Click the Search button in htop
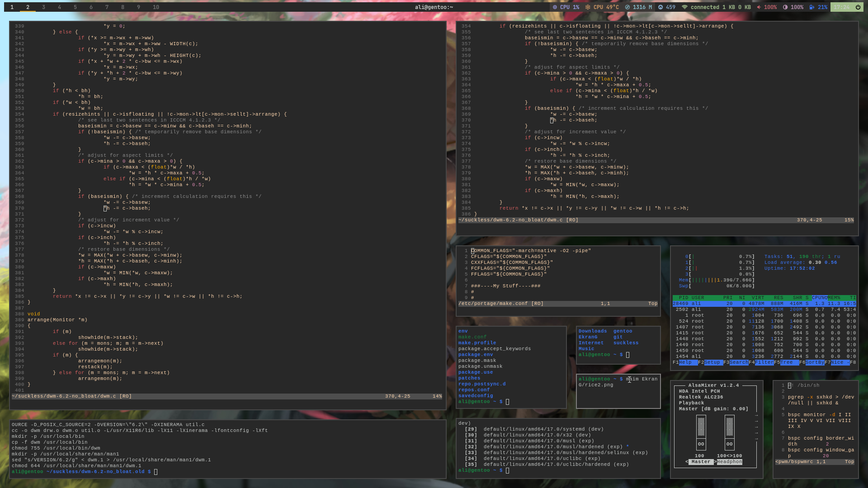Viewport: 868px width, 488px height. point(739,362)
